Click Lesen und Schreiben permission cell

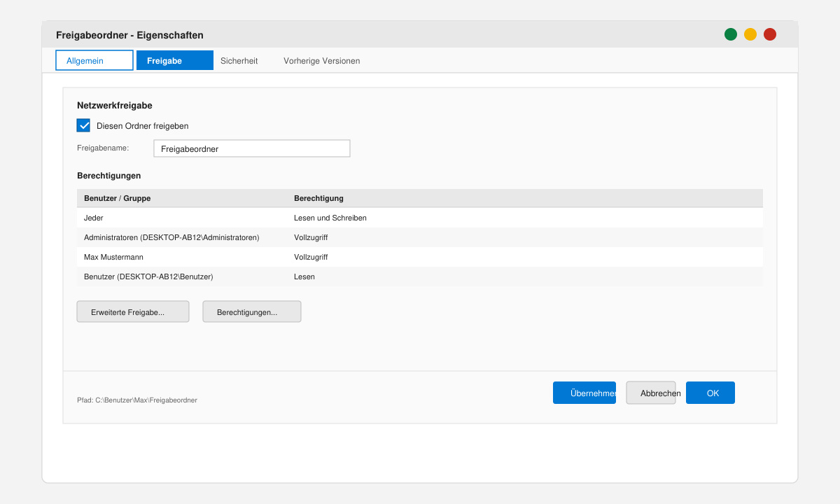[330, 218]
